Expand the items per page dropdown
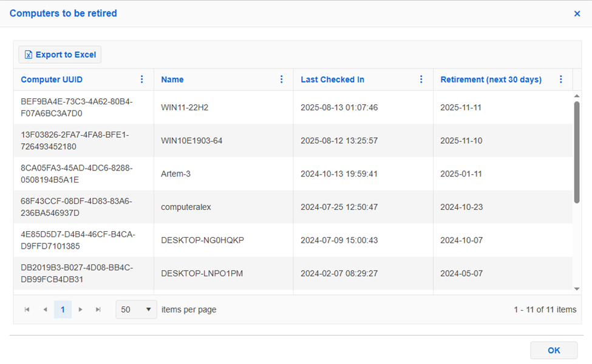Image resolution: width=592 pixels, height=364 pixels. [136, 309]
